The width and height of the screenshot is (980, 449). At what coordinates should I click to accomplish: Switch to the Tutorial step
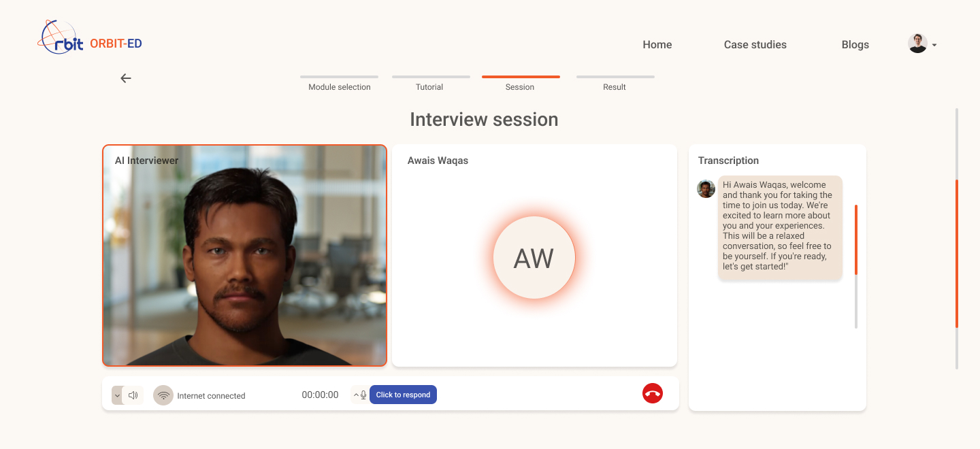[430, 86]
